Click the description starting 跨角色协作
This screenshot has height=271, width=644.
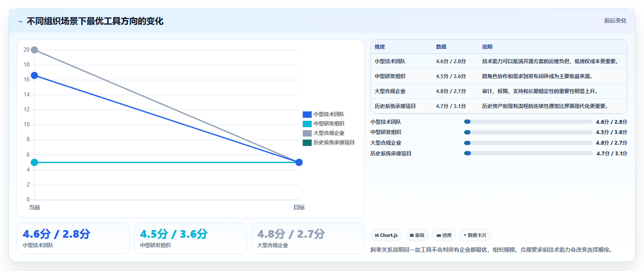(x=537, y=76)
